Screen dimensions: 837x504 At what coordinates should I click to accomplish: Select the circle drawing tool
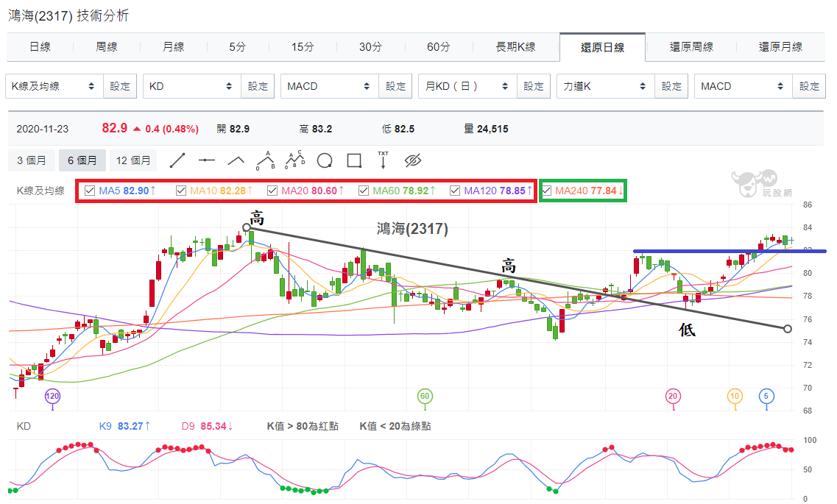(325, 160)
